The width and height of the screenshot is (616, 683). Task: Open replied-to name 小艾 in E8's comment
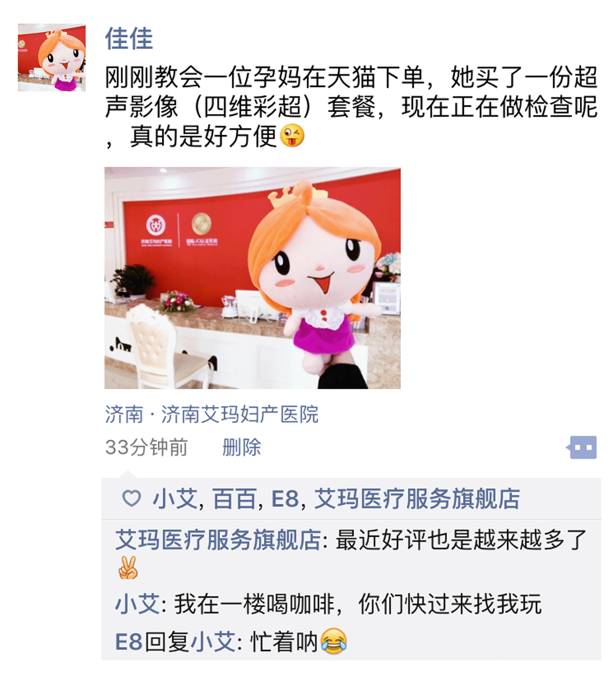click(x=214, y=642)
